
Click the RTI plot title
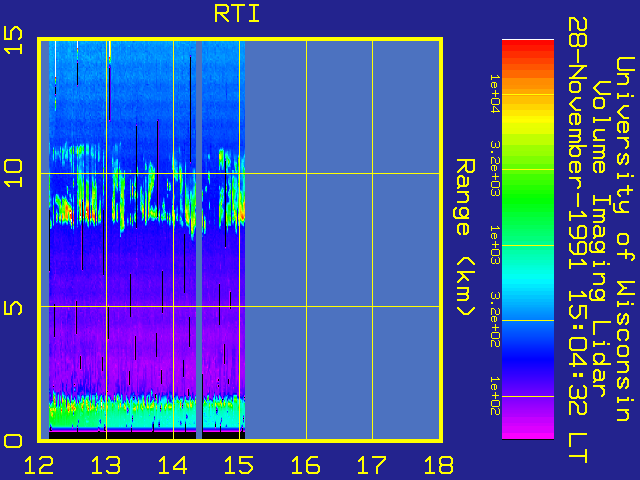click(x=237, y=14)
